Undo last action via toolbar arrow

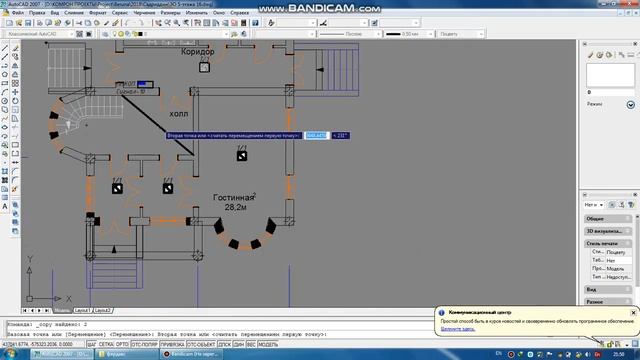tap(127, 23)
